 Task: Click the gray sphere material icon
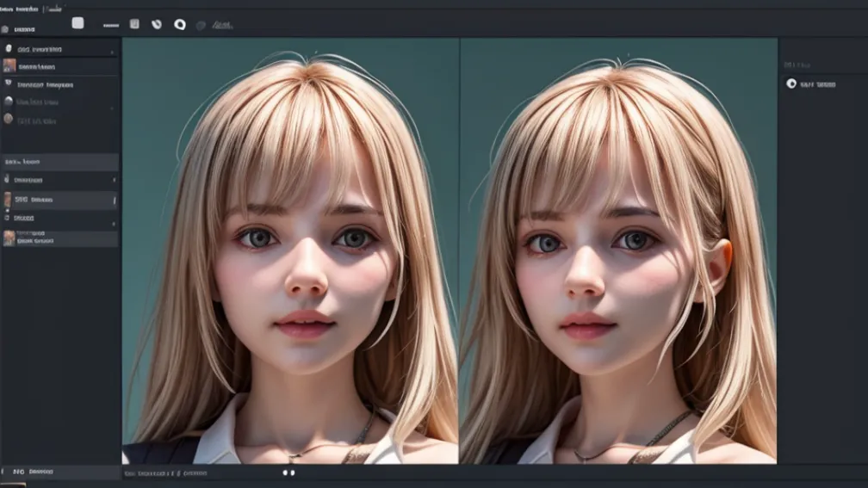[9, 102]
